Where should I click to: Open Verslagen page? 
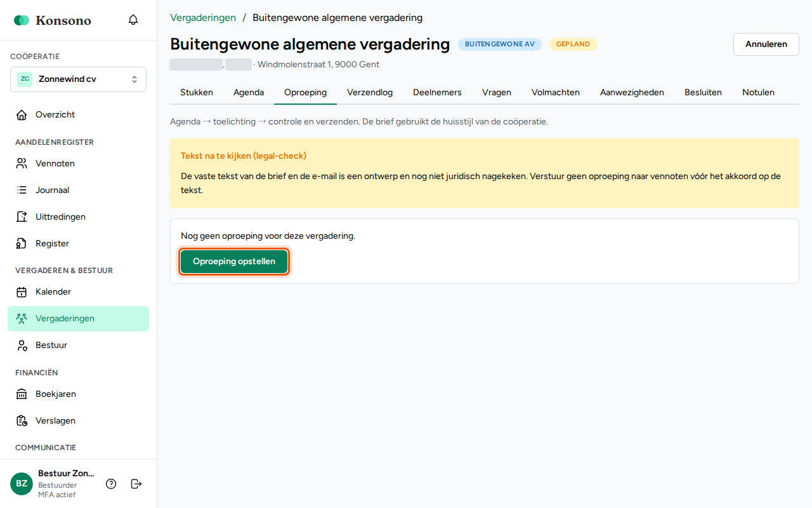78,421
